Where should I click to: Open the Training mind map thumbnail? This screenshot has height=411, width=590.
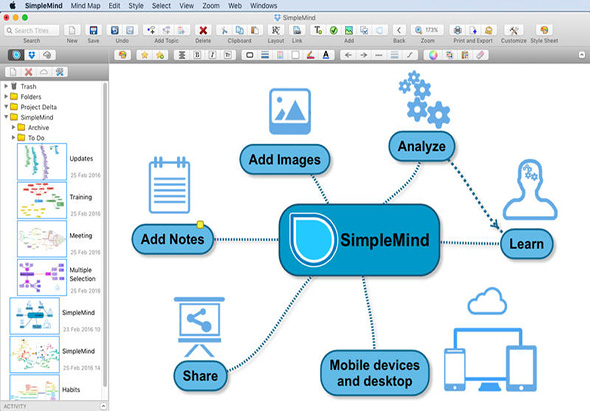[42, 200]
